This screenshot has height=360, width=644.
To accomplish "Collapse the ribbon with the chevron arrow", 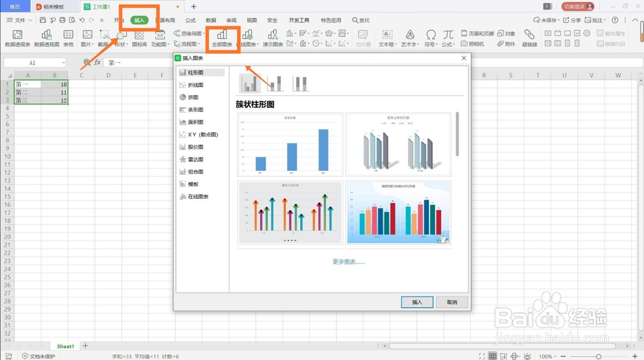I will pos(635,20).
